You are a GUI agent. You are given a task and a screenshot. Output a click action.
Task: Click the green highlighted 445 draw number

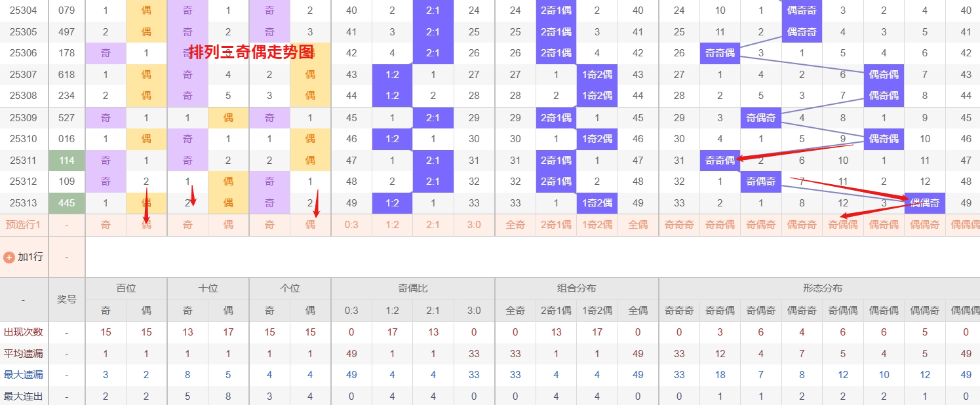(x=66, y=203)
